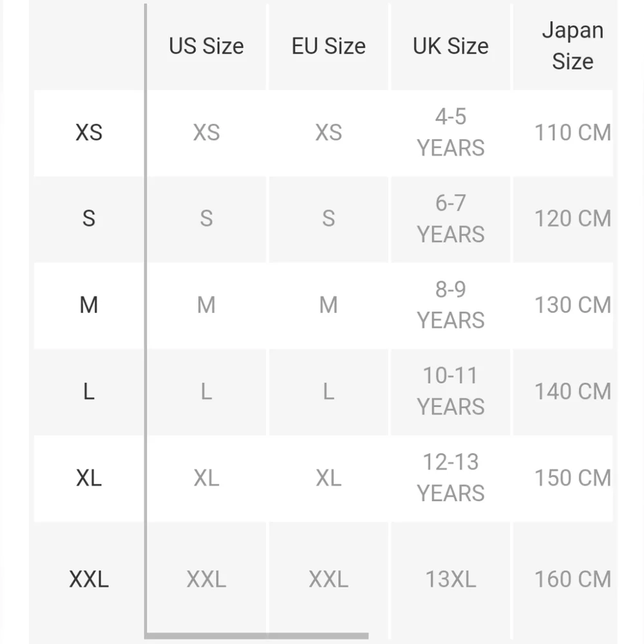
Task: Click the 4-5 YEARS UK size cell
Action: coord(451,133)
